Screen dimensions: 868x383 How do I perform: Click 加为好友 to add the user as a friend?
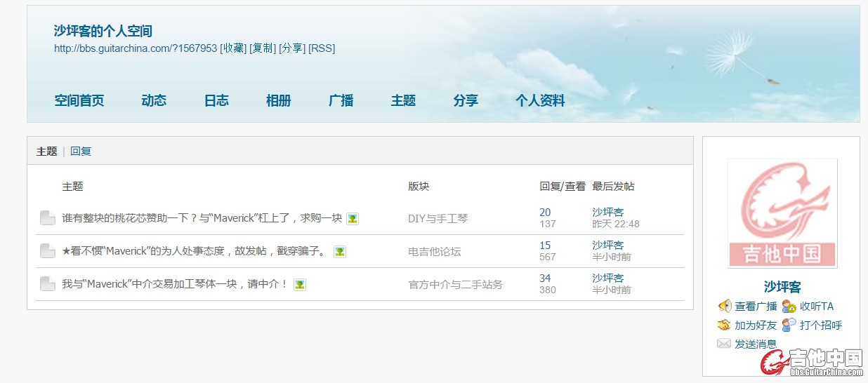[756, 325]
